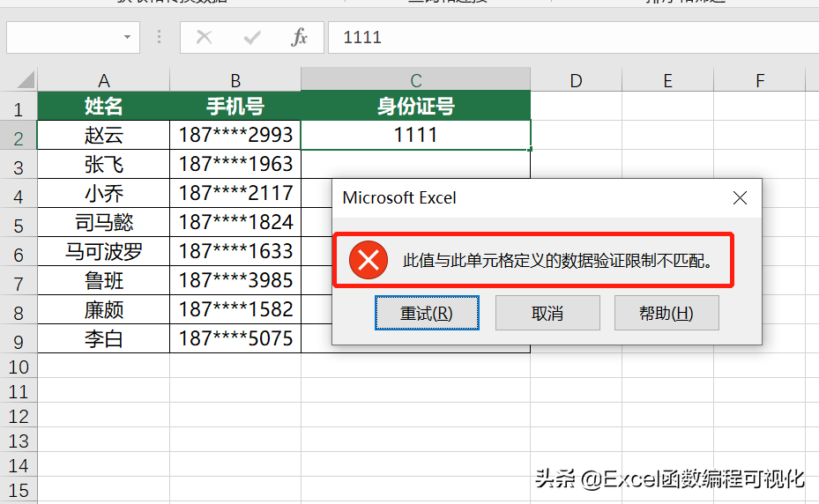The height and width of the screenshot is (504, 819).
Task: Click cell containing 廉颇
Action: tap(103, 309)
